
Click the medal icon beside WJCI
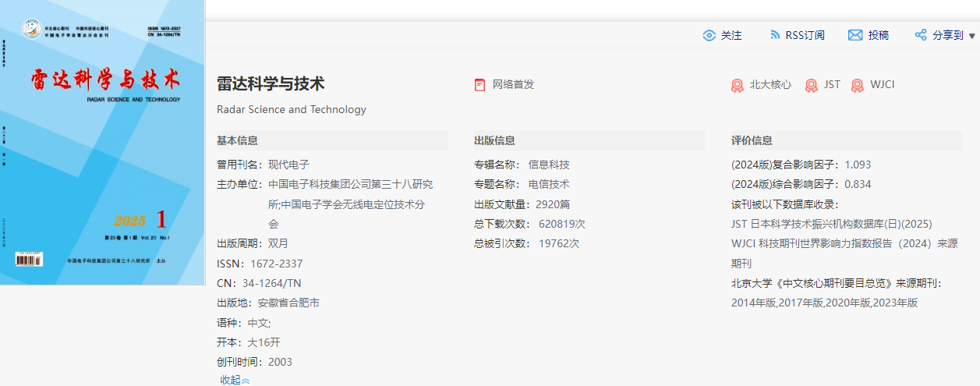[858, 85]
